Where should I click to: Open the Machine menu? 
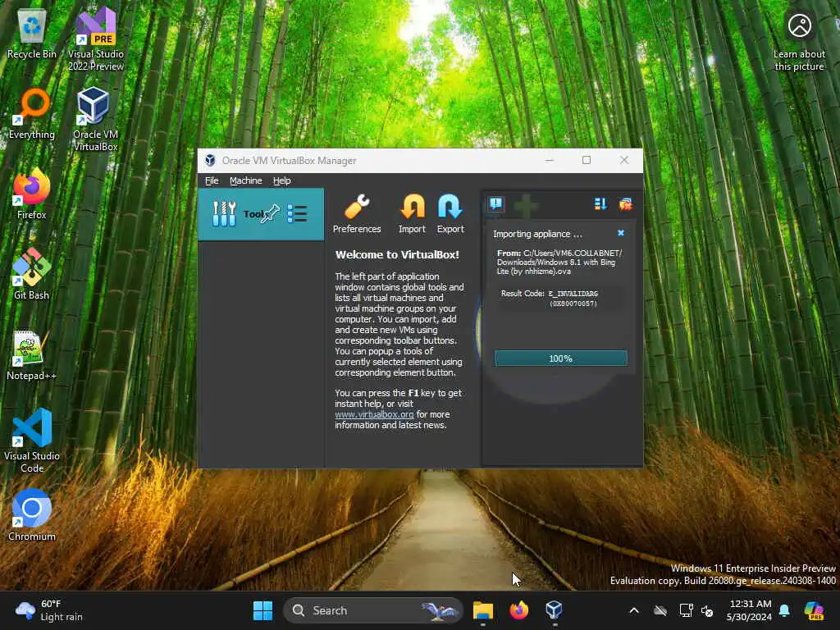click(x=246, y=180)
